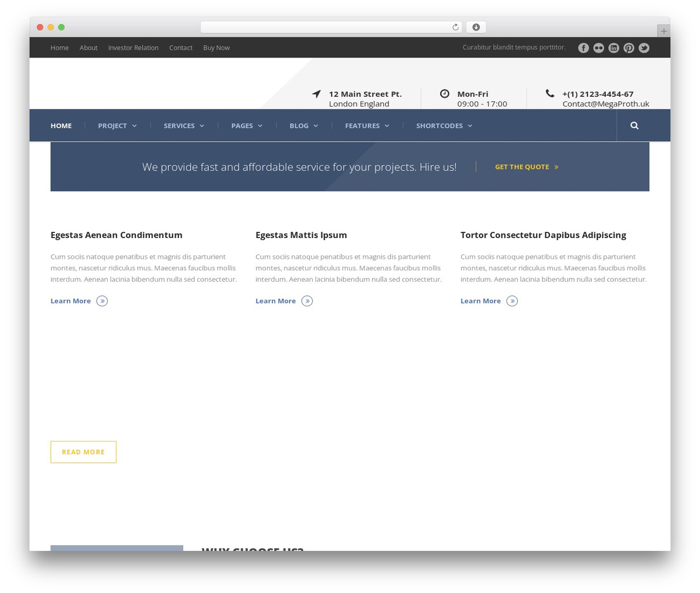Open the Twitter social icon
Screen dimensions: 700x593
coord(644,48)
